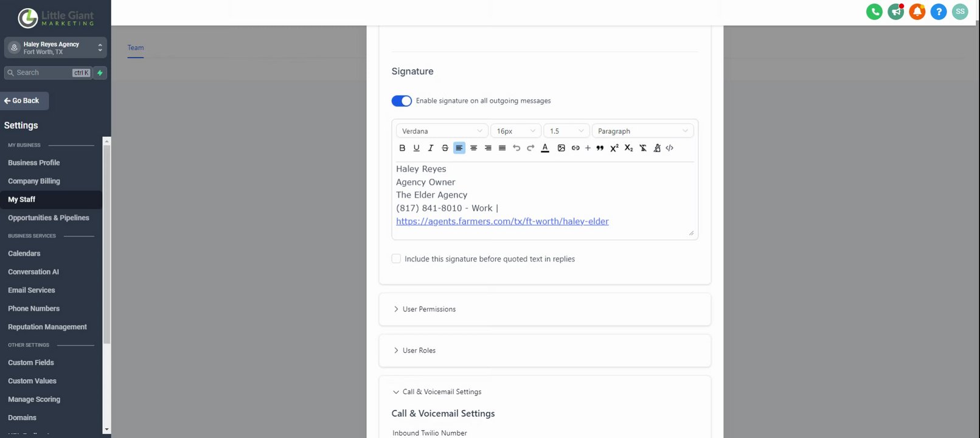
Task: Apply subscript formatting
Action: (x=628, y=148)
